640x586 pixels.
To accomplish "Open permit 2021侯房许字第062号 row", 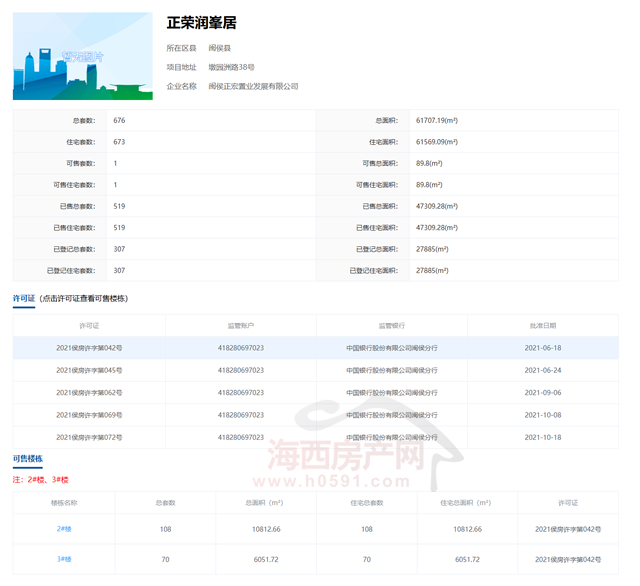I will [x=89, y=393].
